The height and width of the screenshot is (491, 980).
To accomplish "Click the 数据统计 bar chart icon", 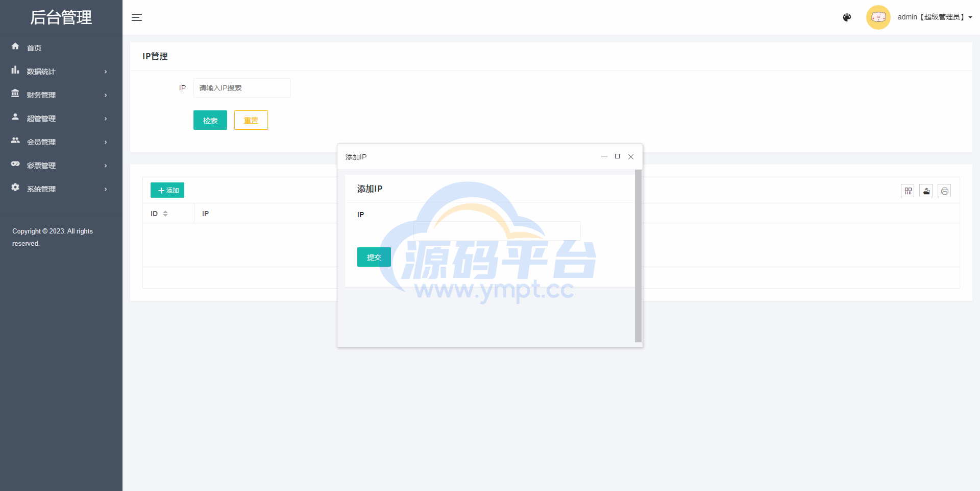I will coord(15,70).
